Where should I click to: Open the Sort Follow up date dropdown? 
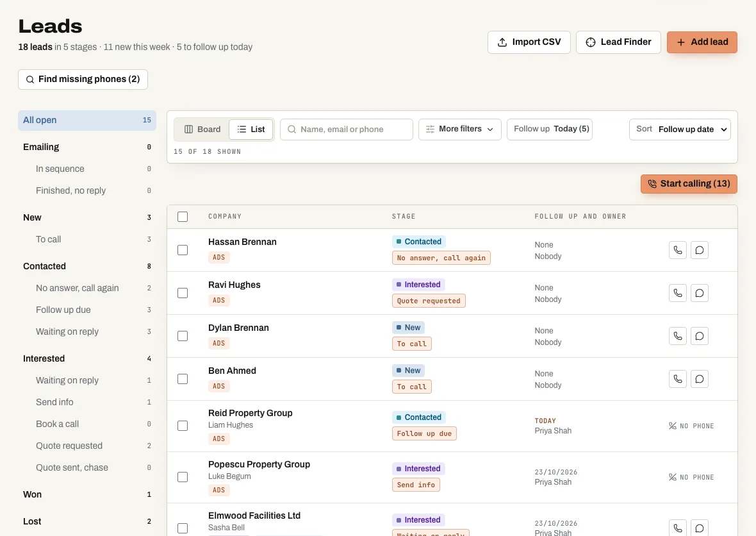680,130
